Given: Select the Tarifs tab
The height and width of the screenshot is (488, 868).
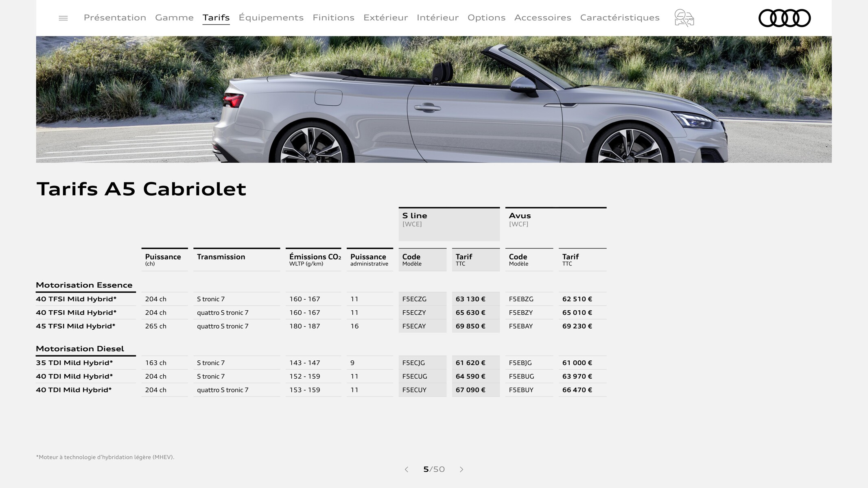Looking at the screenshot, I should pos(216,17).
